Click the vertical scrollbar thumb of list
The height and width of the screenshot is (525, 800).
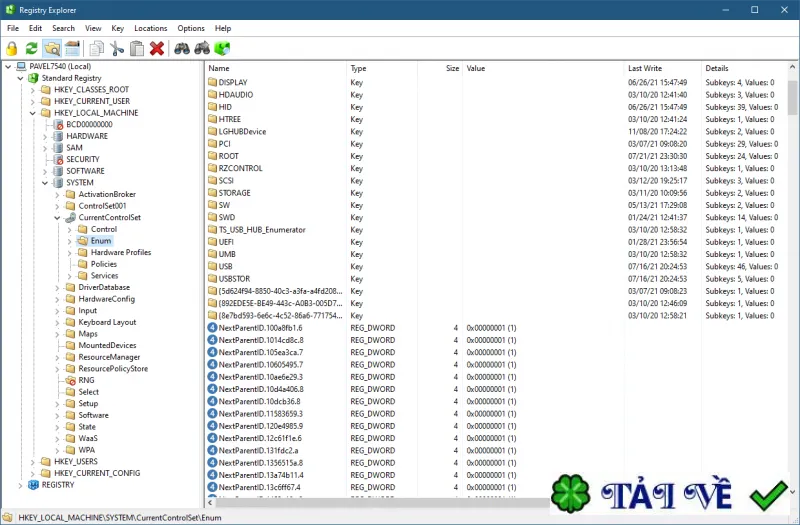792,97
